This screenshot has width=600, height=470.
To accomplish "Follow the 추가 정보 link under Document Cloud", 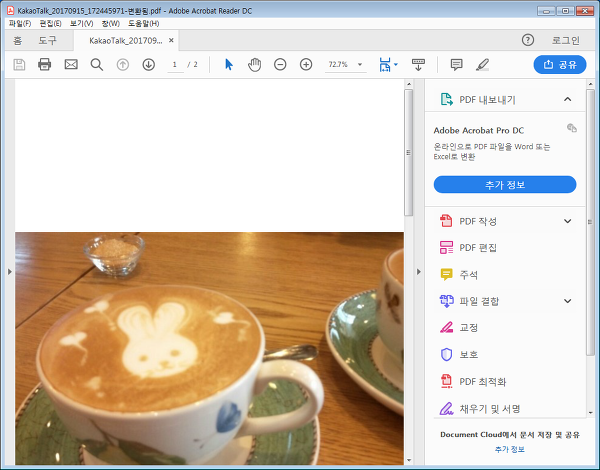I will click(510, 449).
